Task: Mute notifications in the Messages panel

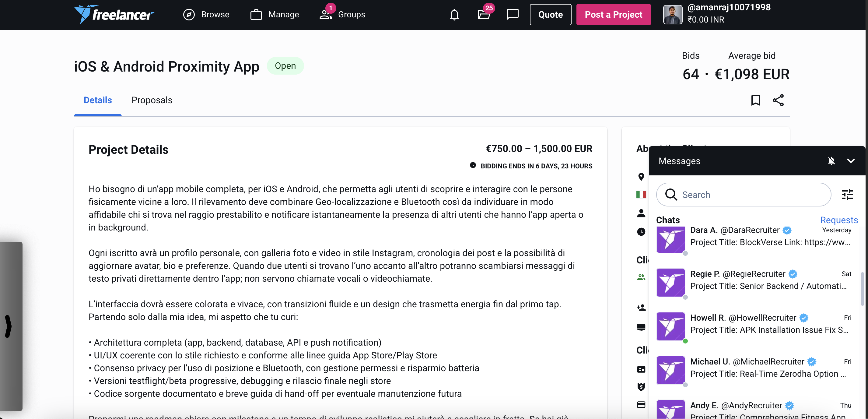Action: point(831,161)
